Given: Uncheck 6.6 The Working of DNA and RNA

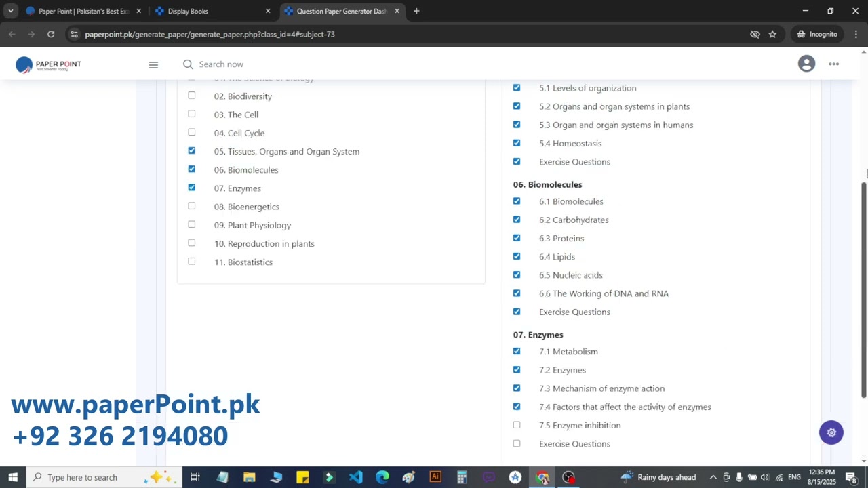Looking at the screenshot, I should point(517,293).
